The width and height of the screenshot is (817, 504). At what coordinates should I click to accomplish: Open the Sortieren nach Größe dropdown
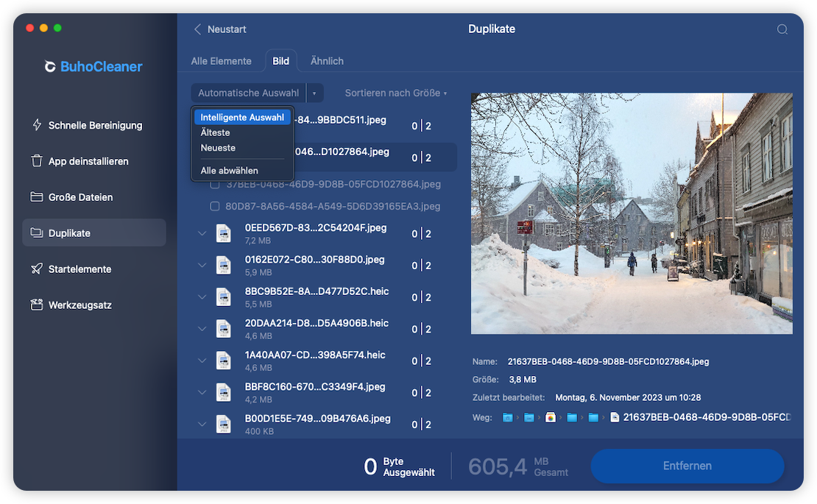click(x=395, y=93)
